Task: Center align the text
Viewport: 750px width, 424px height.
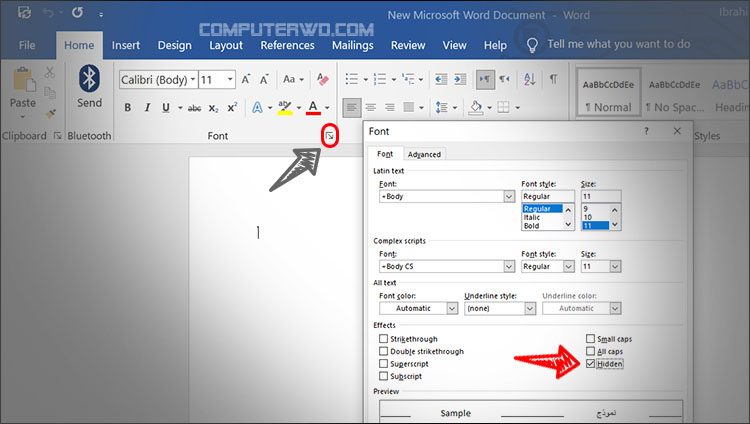Action: coord(371,108)
